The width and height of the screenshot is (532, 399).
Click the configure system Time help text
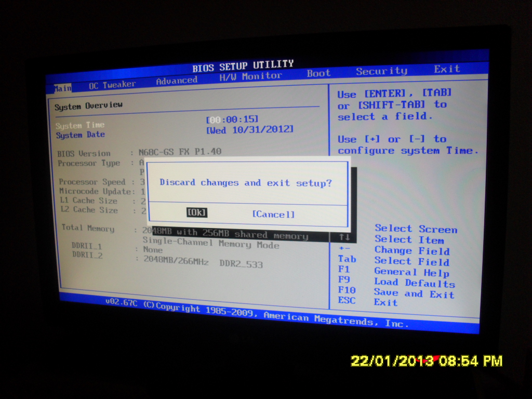coord(408,150)
